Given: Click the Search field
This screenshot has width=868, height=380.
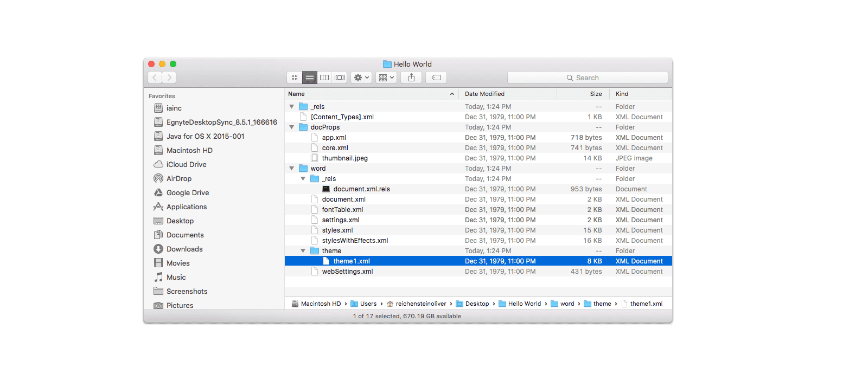Looking at the screenshot, I should tap(588, 78).
